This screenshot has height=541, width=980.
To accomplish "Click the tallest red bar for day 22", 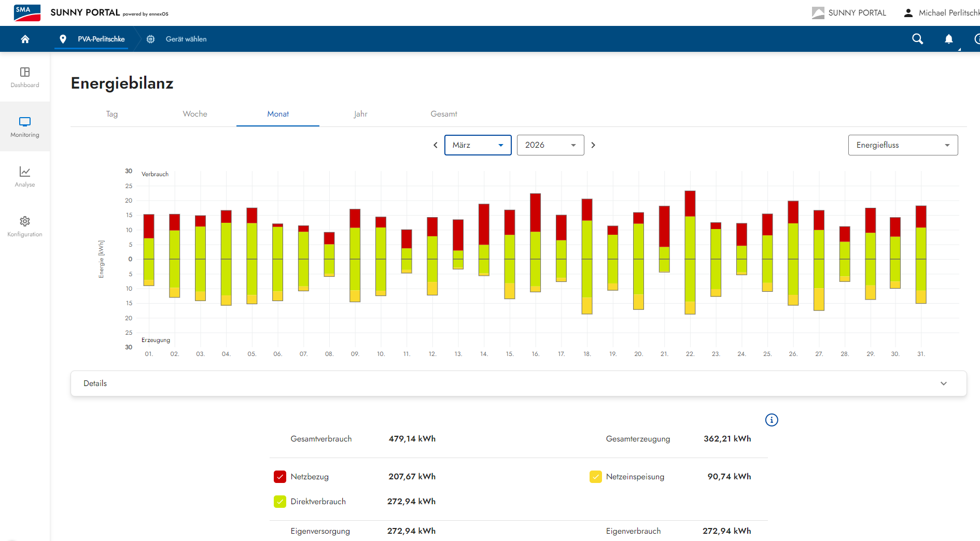I will tap(690, 204).
